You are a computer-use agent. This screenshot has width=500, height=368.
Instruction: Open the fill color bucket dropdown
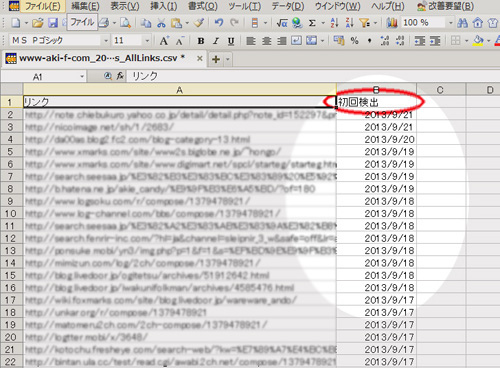(489, 41)
